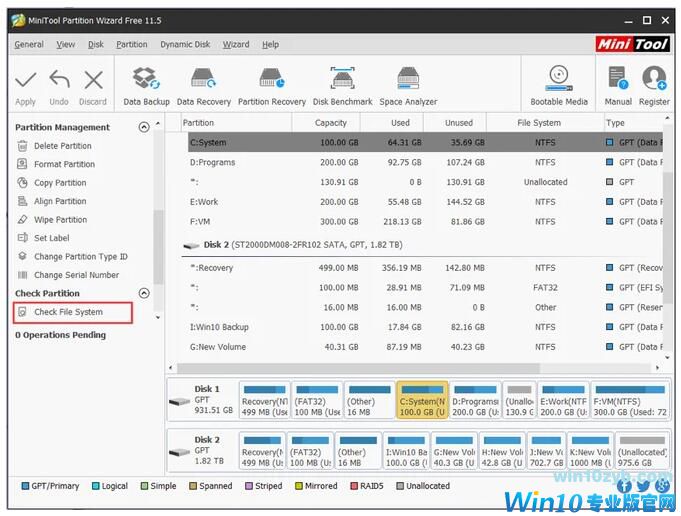681x516 pixels.
Task: Open the Space Analyzer tool
Action: [408, 82]
